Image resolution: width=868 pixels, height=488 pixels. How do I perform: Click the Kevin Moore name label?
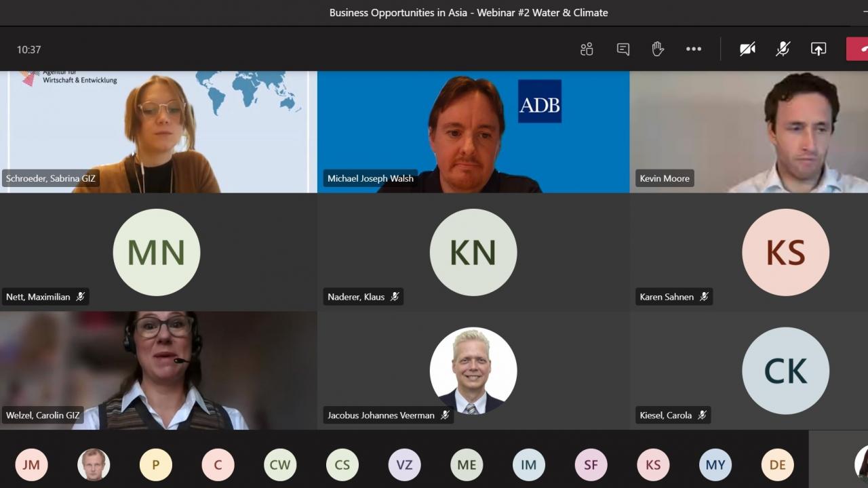[665, 179]
